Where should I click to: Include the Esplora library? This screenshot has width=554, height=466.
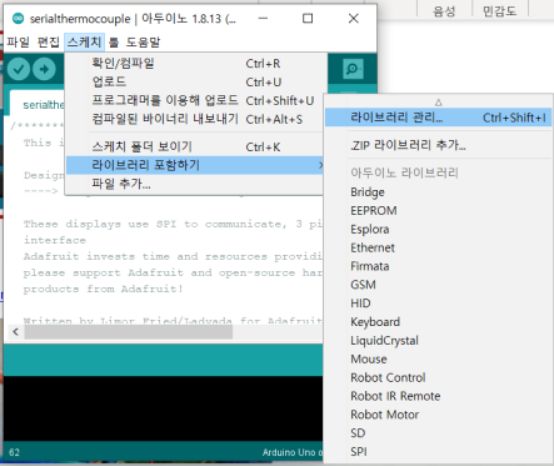click(x=438, y=229)
